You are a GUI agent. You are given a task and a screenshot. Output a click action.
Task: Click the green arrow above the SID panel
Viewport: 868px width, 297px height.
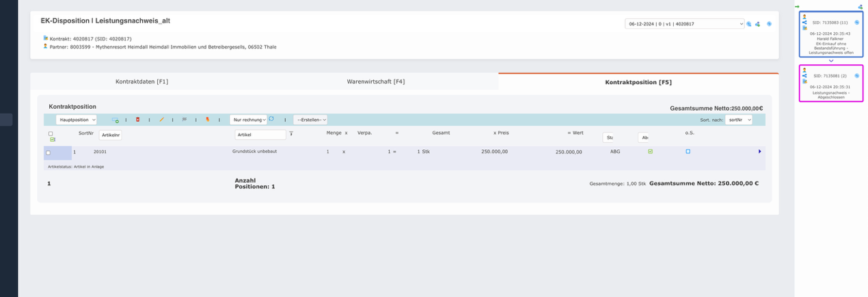pyautogui.click(x=797, y=6)
